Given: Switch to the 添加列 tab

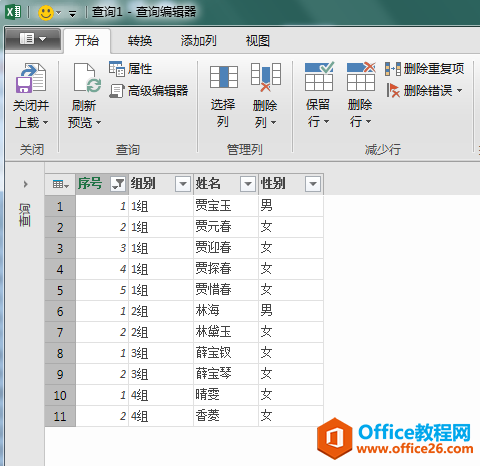Looking at the screenshot, I should point(199,41).
